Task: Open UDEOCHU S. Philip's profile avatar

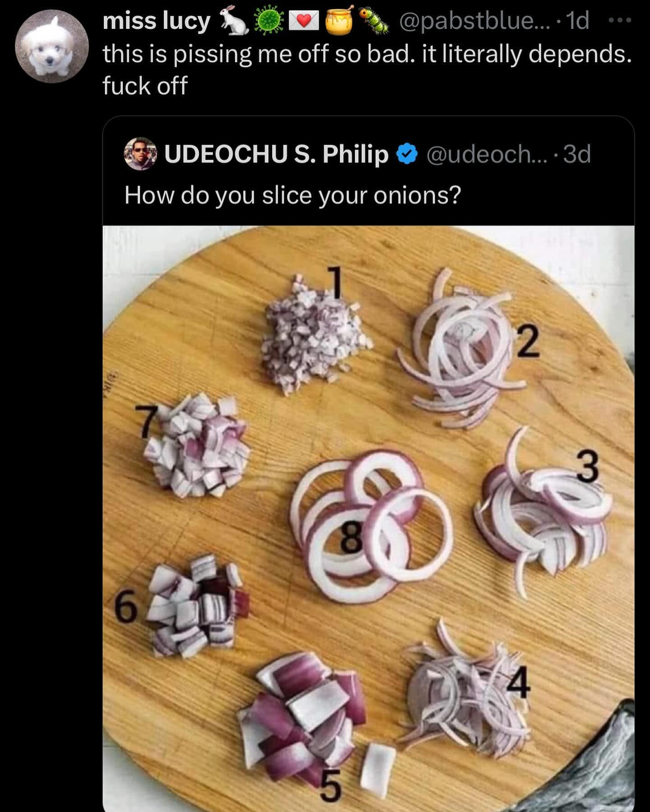Action: [x=140, y=154]
